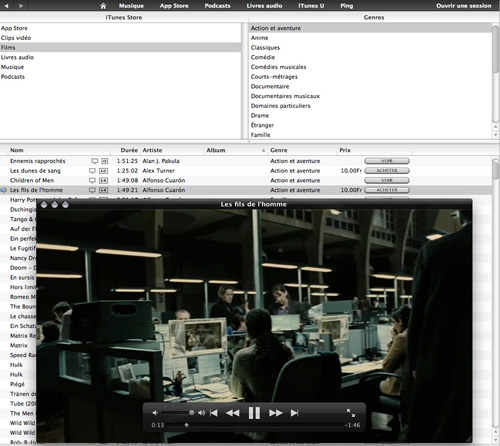Select the Action et aventure genre
The image size is (500, 446).
[x=370, y=28]
